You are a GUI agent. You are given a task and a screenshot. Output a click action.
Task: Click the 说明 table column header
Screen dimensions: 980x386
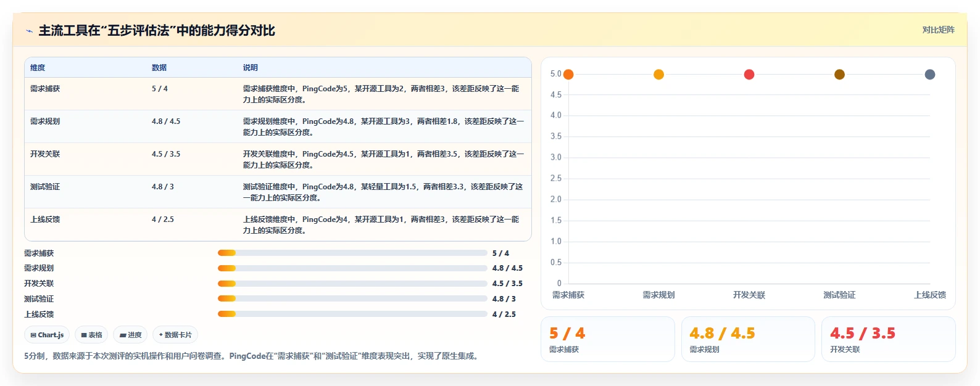pos(250,68)
